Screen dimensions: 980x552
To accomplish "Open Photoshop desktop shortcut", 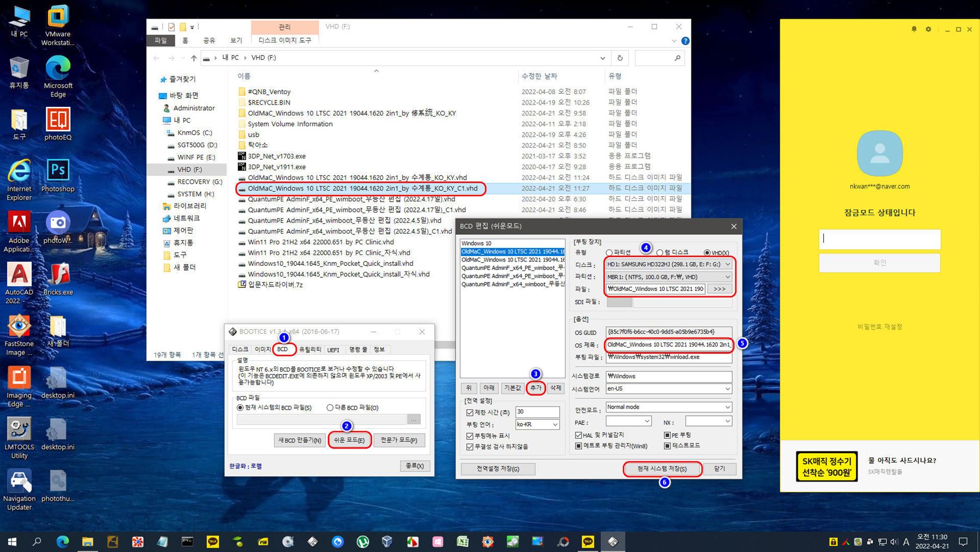I will pyautogui.click(x=58, y=176).
